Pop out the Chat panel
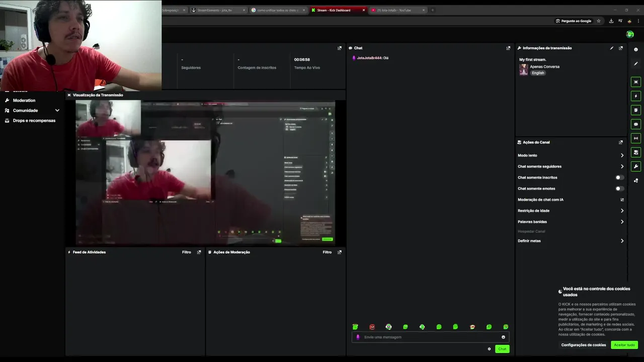Viewport: 644px width, 362px height. [508, 48]
